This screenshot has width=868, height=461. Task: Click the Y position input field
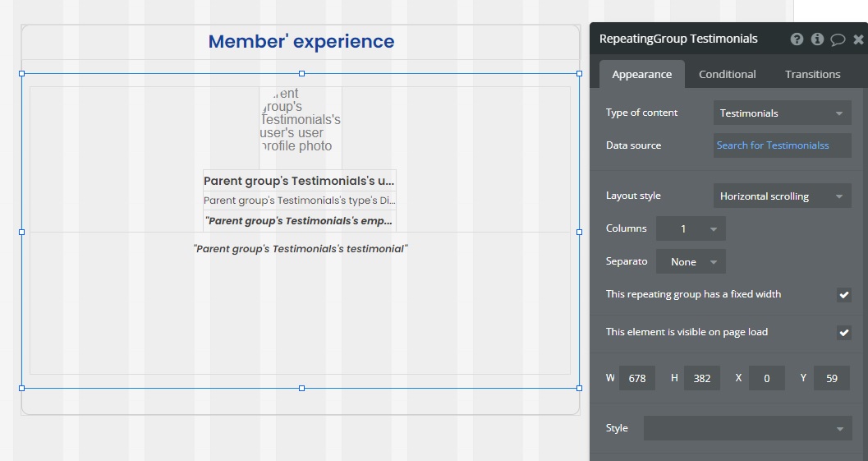831,379
